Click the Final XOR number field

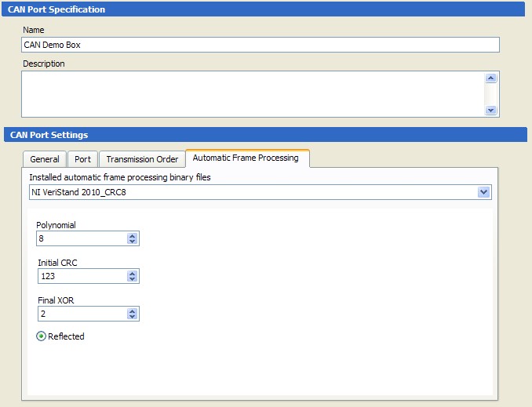point(80,314)
